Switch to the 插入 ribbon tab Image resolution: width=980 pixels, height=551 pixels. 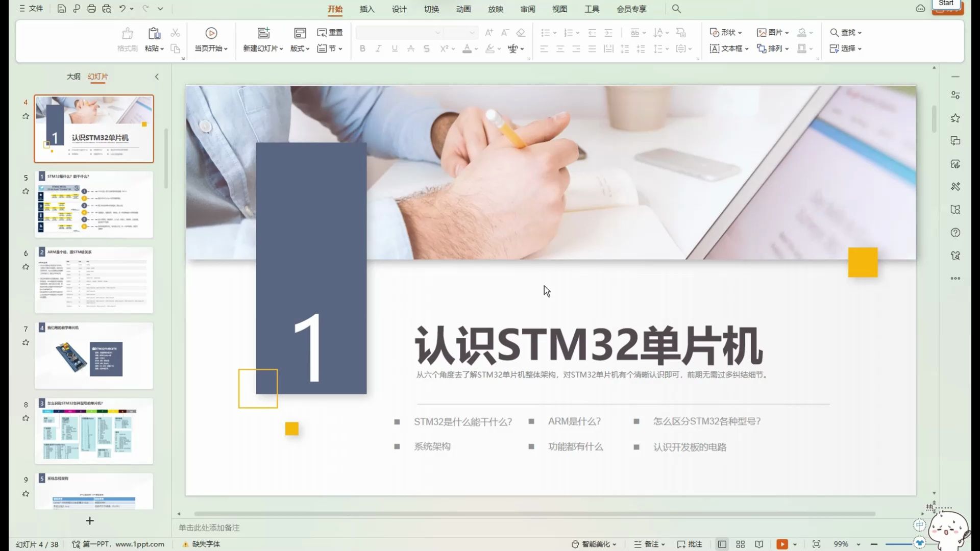click(366, 9)
